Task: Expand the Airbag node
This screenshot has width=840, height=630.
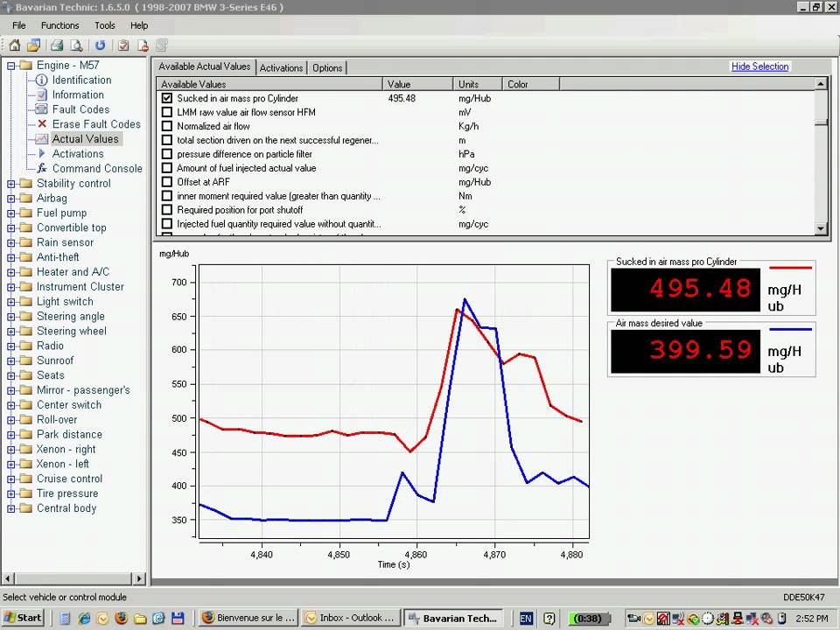Action: pos(10,199)
